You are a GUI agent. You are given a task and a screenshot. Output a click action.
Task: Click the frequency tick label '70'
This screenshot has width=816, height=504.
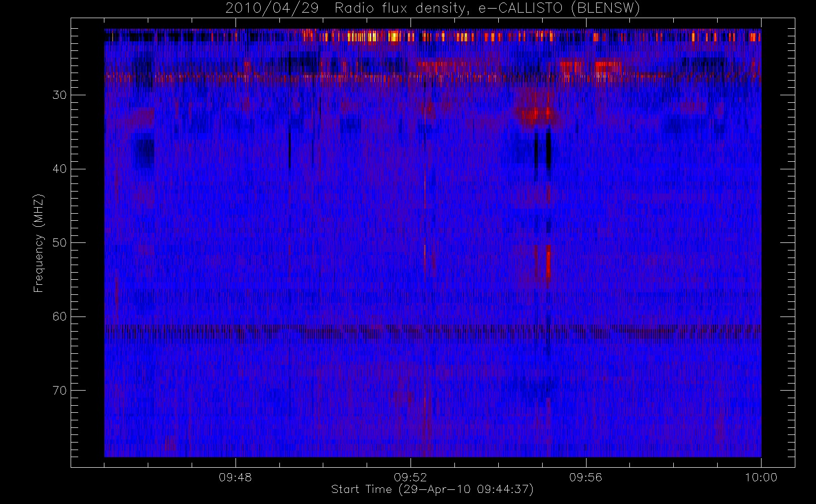tap(60, 391)
